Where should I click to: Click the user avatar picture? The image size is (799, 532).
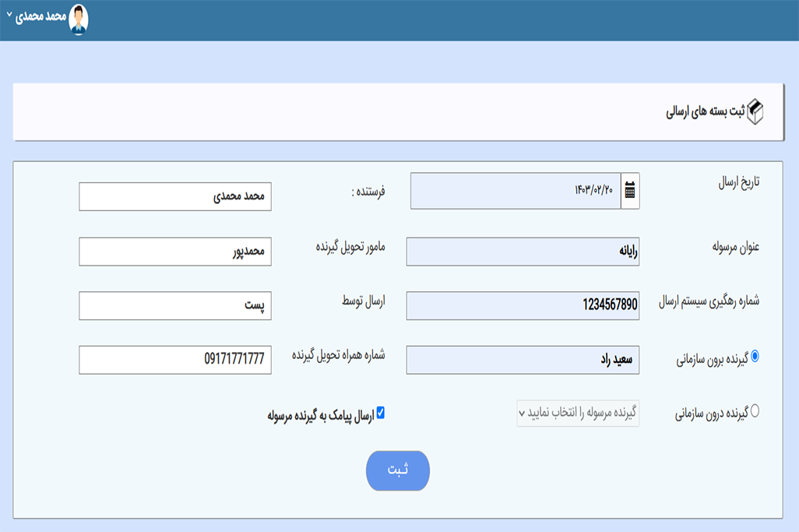tap(79, 19)
